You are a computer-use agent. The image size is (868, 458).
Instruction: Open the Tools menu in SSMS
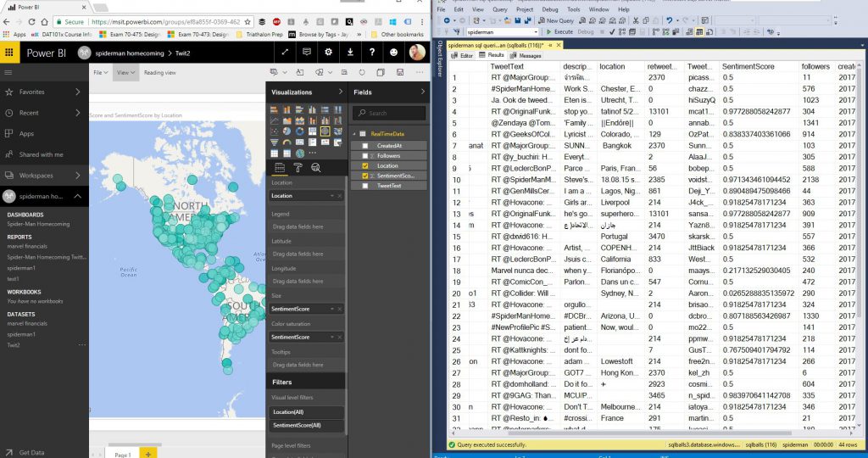[x=574, y=9]
